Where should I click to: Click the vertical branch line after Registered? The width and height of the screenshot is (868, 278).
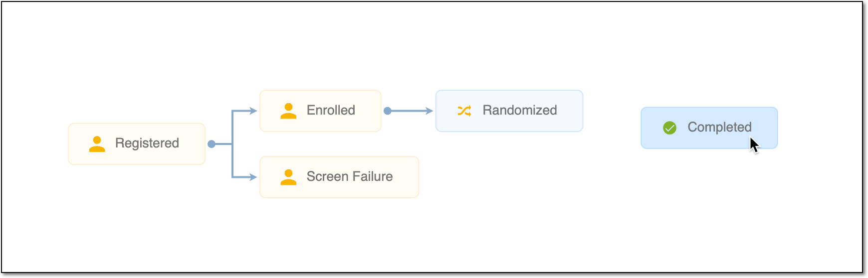[232, 144]
